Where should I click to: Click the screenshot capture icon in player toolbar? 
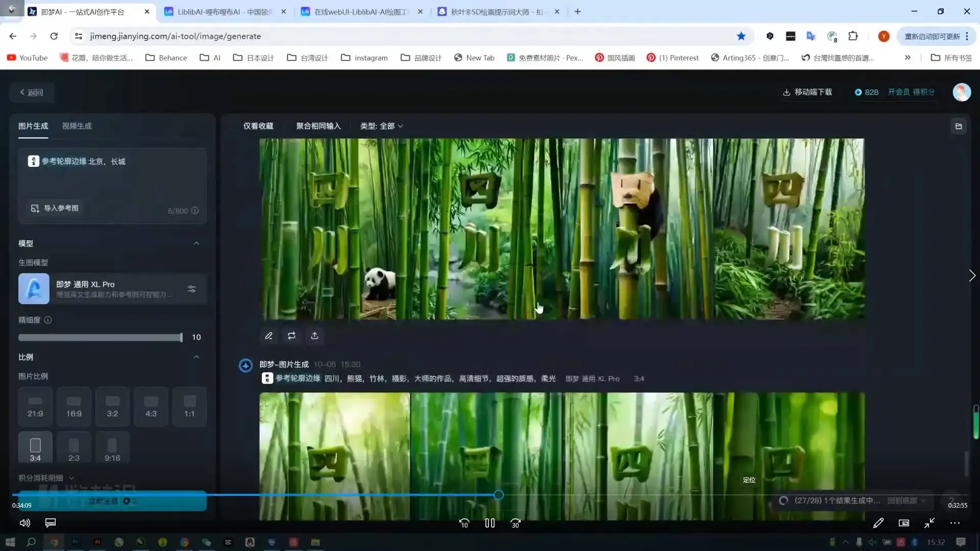[903, 523]
